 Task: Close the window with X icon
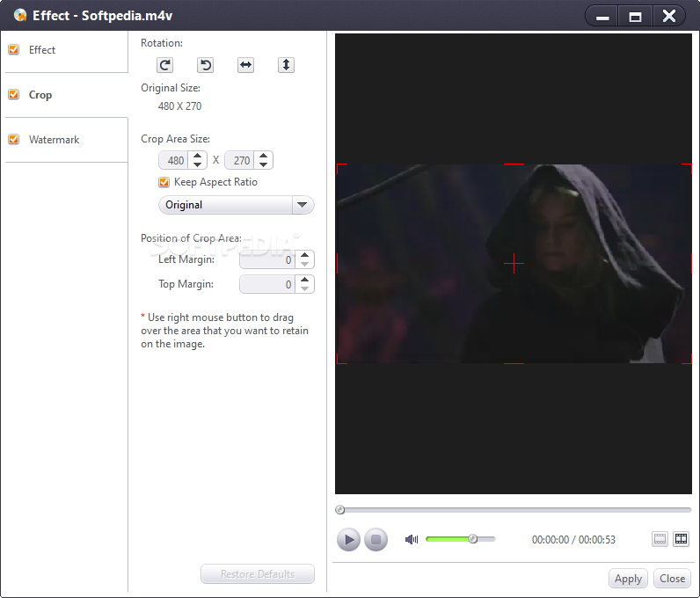668,17
